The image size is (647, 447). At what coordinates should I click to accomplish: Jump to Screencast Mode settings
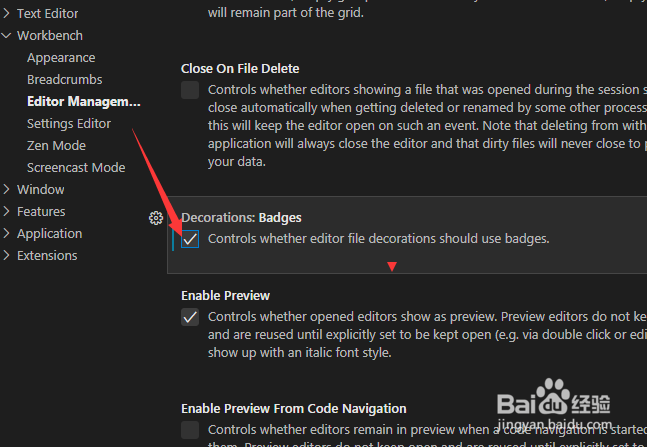point(76,168)
